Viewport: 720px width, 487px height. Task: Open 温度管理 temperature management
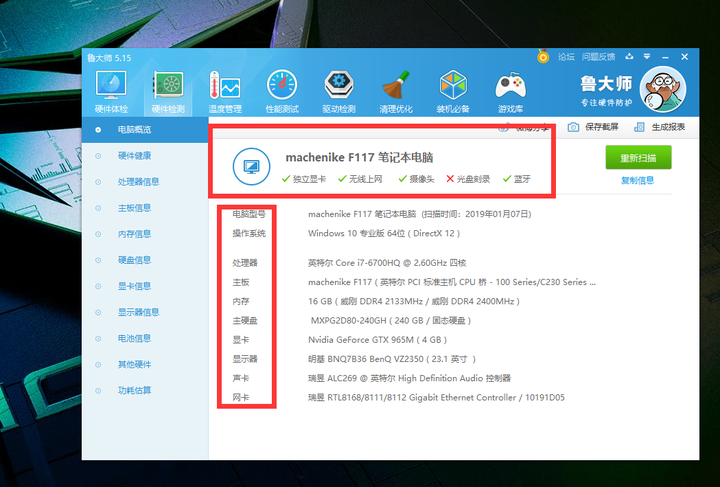pyautogui.click(x=225, y=92)
